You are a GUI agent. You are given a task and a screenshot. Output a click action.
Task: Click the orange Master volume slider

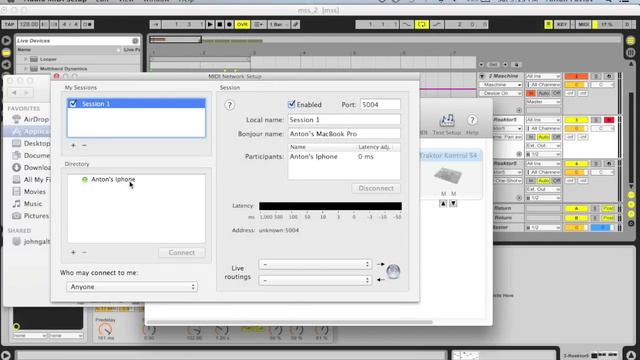point(576,227)
